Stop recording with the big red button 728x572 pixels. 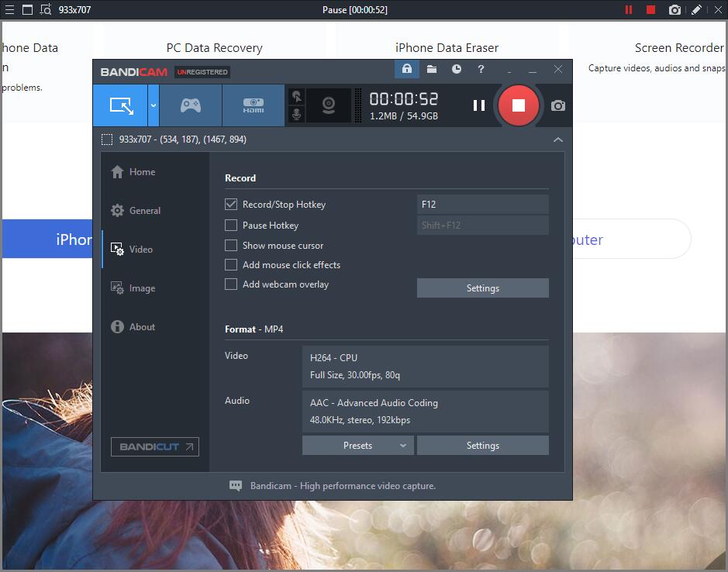[x=518, y=105]
